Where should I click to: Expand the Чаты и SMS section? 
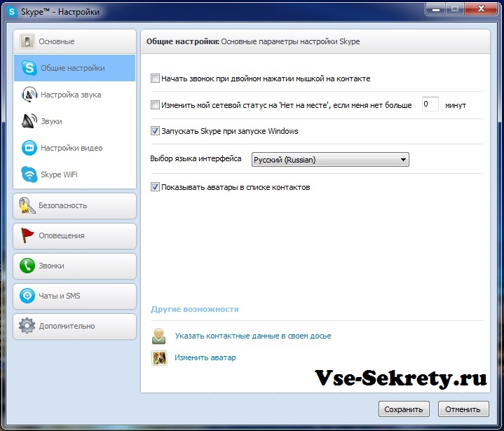tap(74, 296)
